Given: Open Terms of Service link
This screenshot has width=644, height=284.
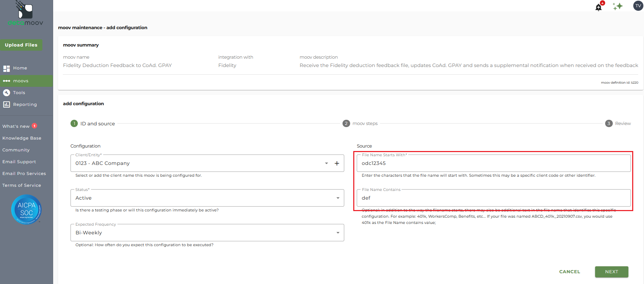Looking at the screenshot, I should [22, 185].
